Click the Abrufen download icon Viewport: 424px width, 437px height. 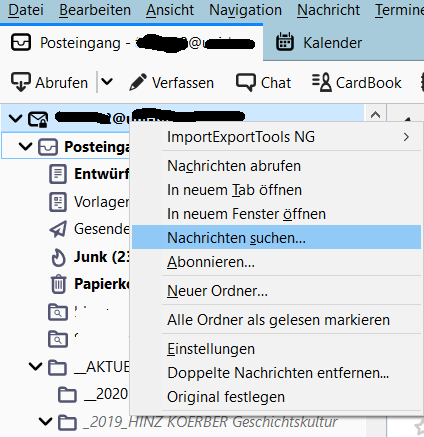[21, 82]
